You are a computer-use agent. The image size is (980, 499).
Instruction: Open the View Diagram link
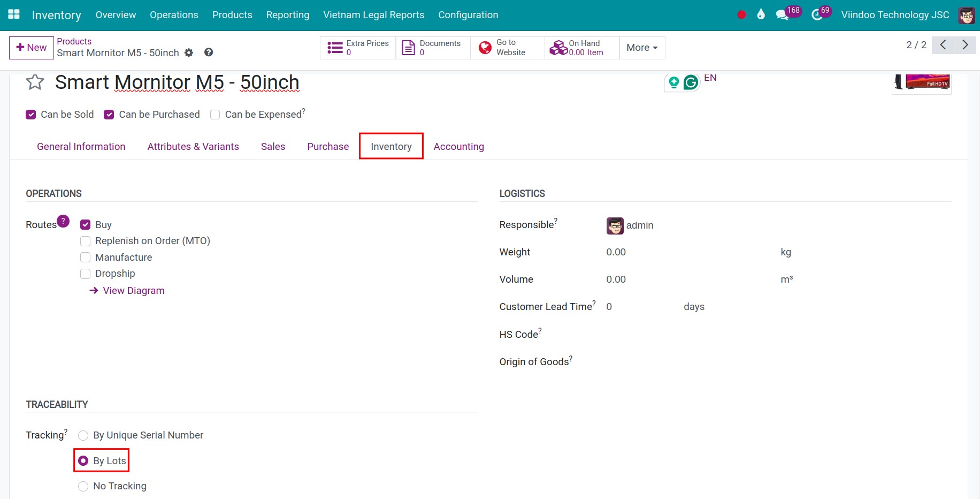(134, 291)
